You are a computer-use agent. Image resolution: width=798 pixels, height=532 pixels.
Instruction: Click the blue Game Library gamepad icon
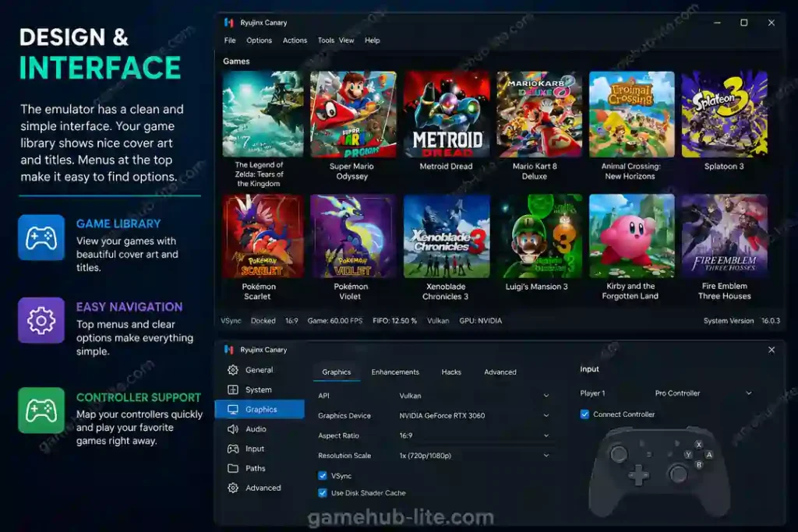41,238
